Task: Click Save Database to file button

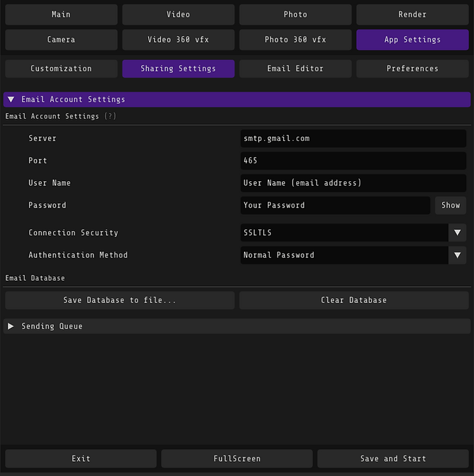Action: (120, 300)
